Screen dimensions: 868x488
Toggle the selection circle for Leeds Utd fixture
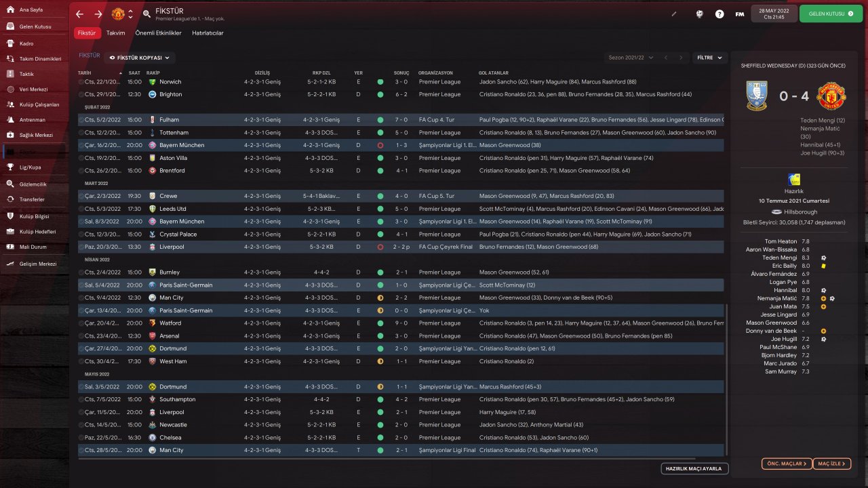click(81, 209)
